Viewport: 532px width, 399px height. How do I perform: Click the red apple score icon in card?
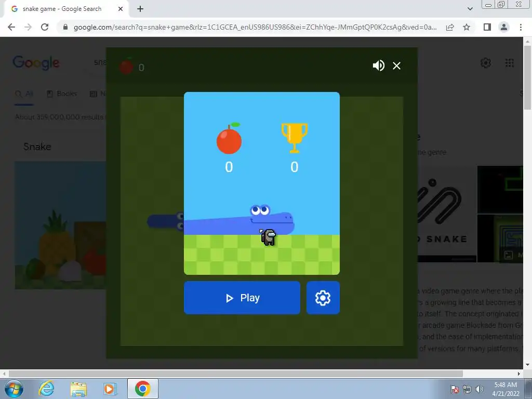(x=229, y=138)
